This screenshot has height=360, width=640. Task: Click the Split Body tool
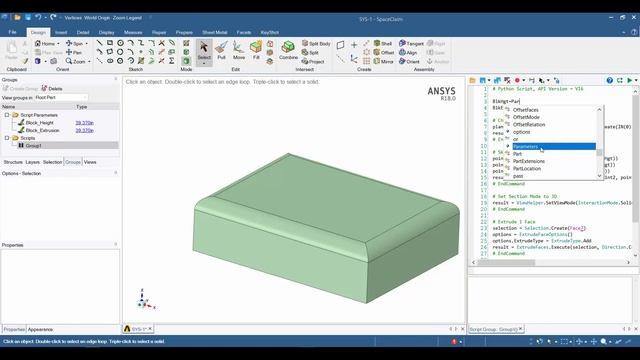316,43
